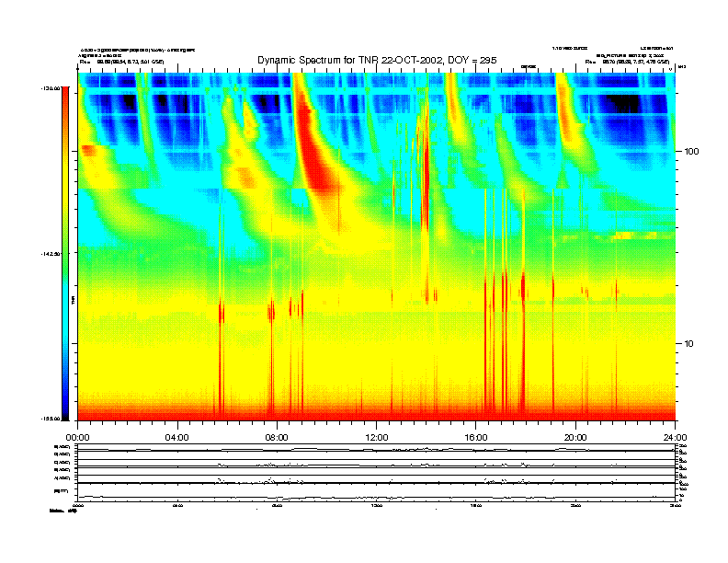Click the 20:00 time axis label
Image resolution: width=728 pixels, height=563 pixels.
[x=575, y=438]
